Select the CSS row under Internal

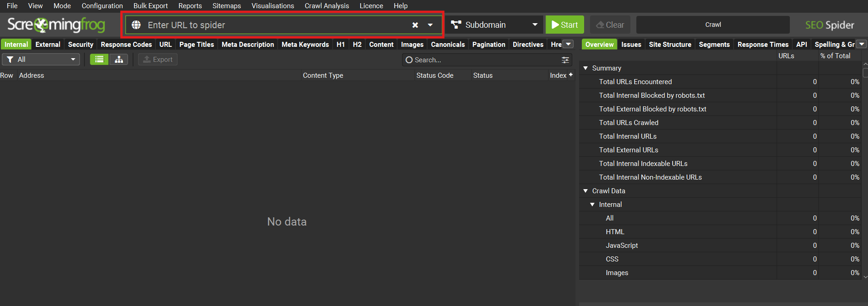(x=720, y=259)
